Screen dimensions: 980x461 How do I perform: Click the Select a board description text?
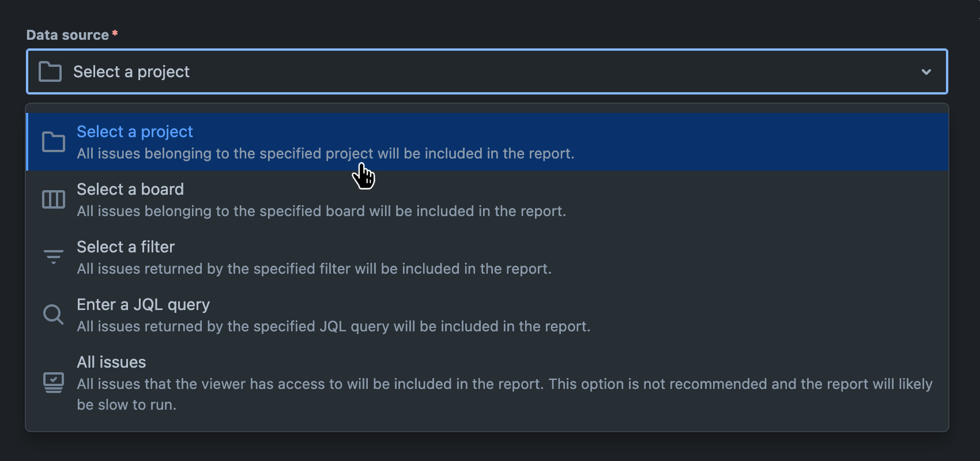[321, 211]
